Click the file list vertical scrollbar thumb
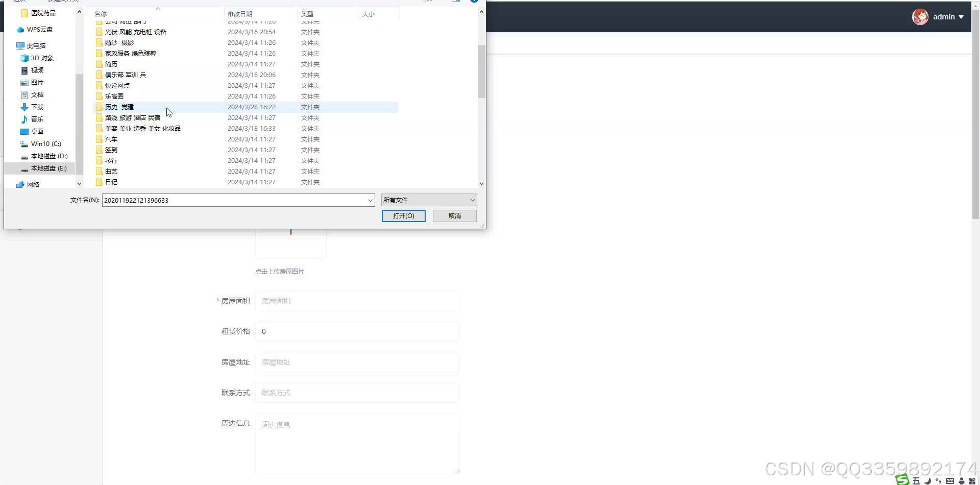980x485 pixels. tap(481, 71)
